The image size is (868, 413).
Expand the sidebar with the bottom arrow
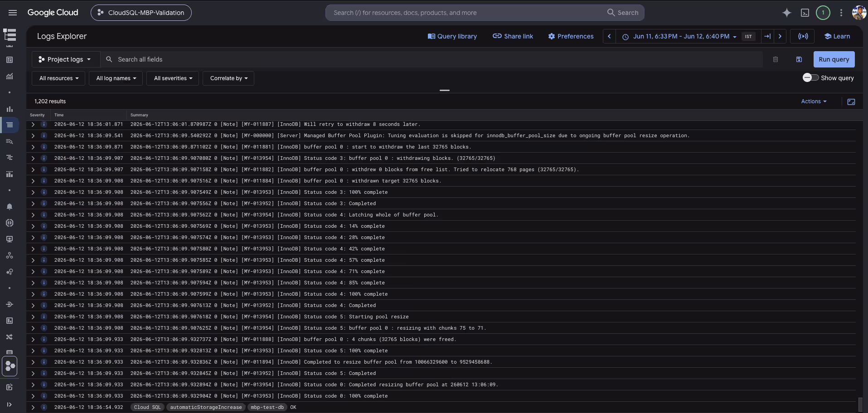point(10,404)
